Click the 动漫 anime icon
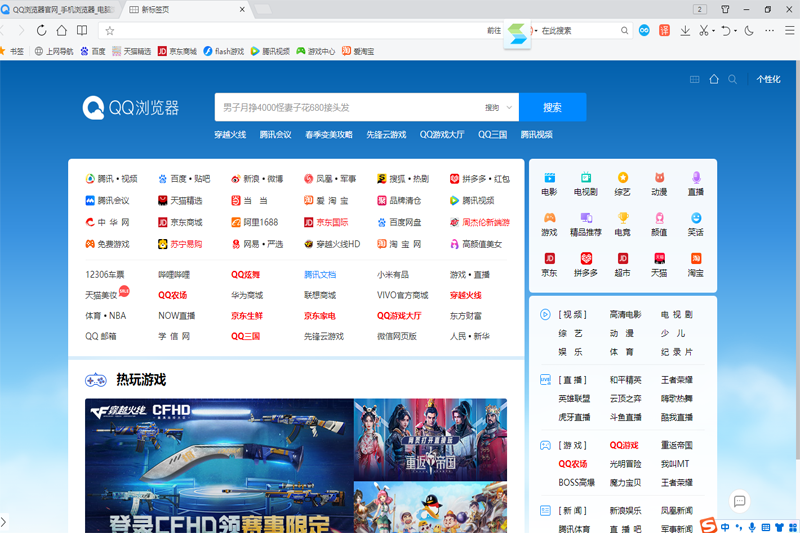The image size is (800, 533). [659, 177]
